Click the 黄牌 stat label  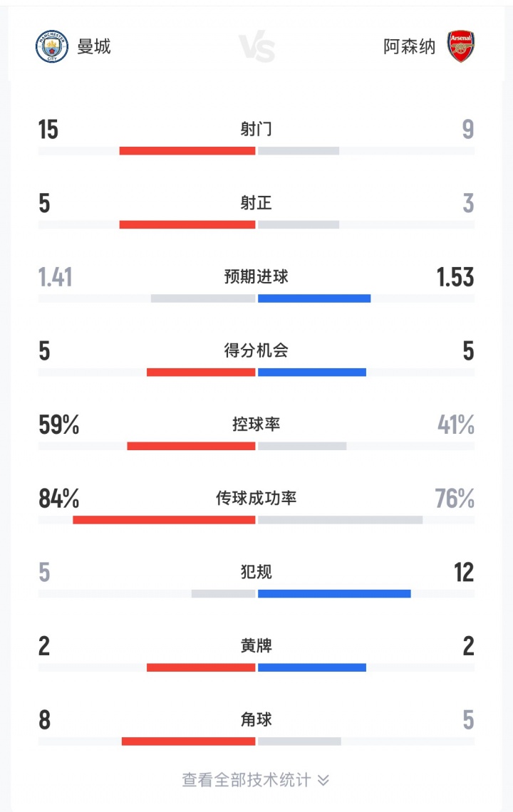(x=256, y=646)
